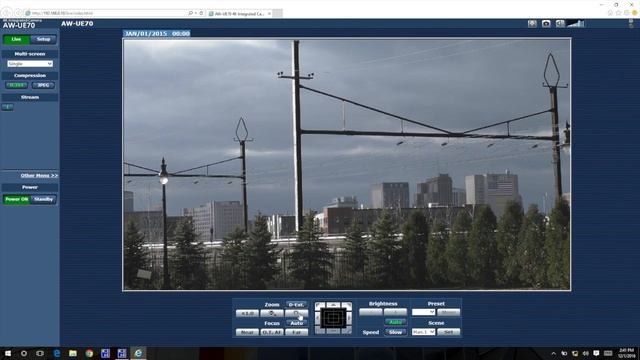The image size is (640, 360).
Task: Open the Other Menu link
Action: click(x=39, y=176)
